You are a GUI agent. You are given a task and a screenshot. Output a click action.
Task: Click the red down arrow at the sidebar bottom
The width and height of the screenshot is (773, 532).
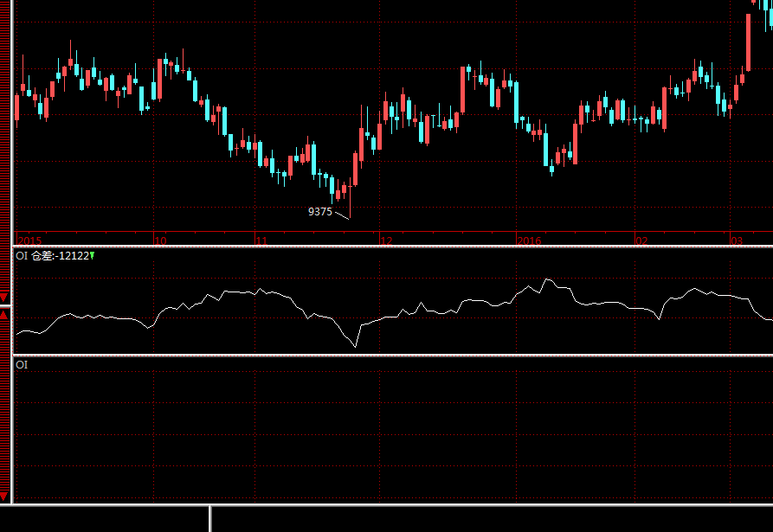4,496
